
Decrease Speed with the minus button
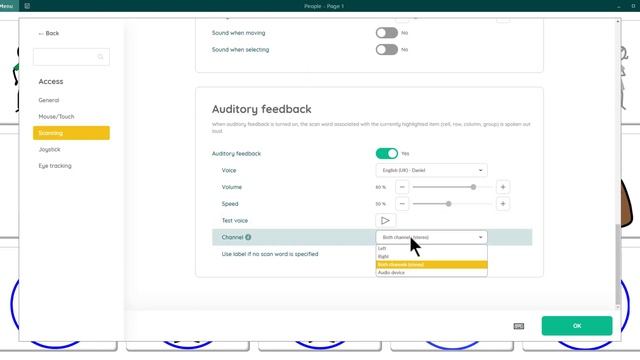pyautogui.click(x=402, y=204)
